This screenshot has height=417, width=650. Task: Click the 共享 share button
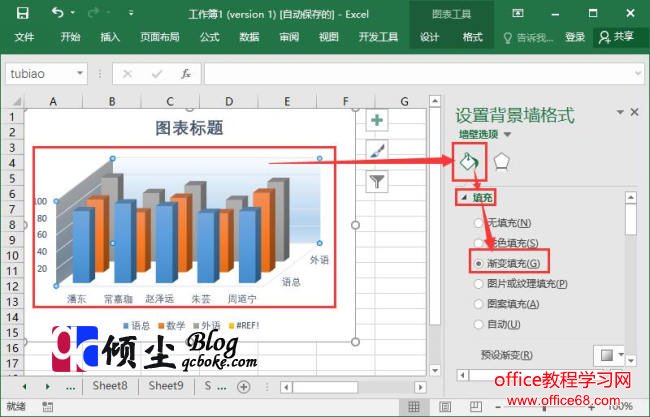pyautogui.click(x=616, y=37)
